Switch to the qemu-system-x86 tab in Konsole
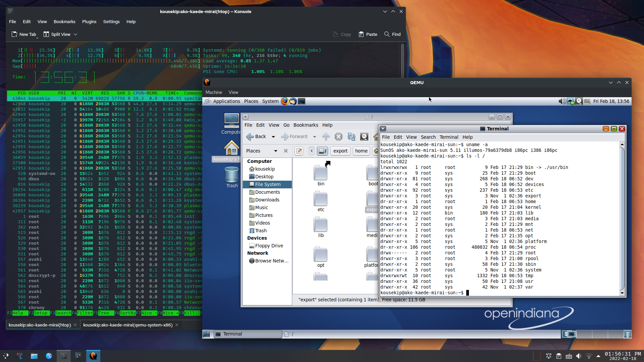 tap(128, 325)
